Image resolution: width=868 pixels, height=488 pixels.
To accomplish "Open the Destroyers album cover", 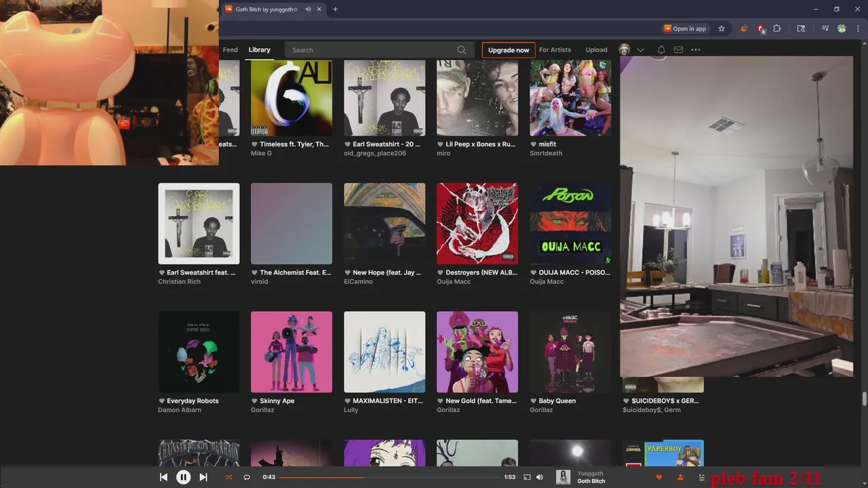I will (x=477, y=224).
